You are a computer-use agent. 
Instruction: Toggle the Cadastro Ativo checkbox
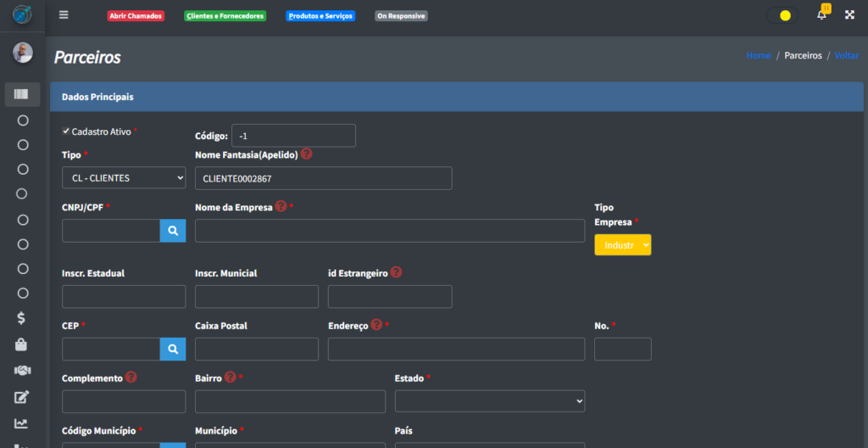point(66,132)
